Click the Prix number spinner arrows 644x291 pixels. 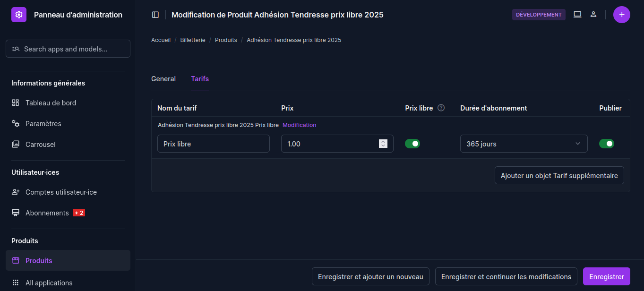[383, 144]
